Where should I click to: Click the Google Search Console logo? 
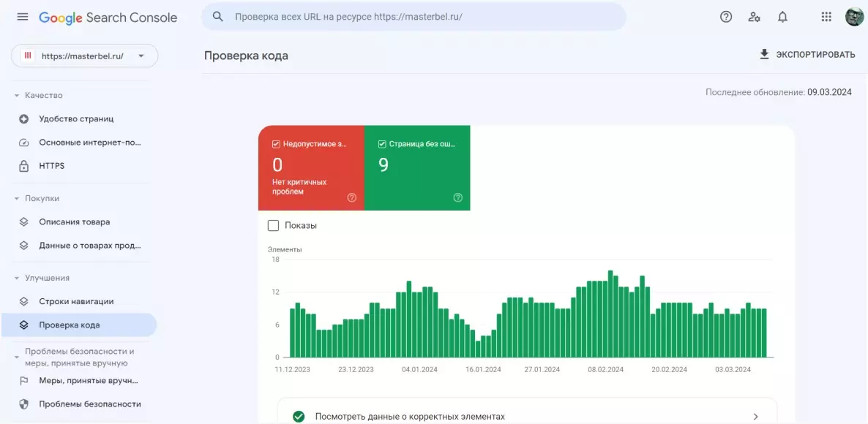click(108, 18)
